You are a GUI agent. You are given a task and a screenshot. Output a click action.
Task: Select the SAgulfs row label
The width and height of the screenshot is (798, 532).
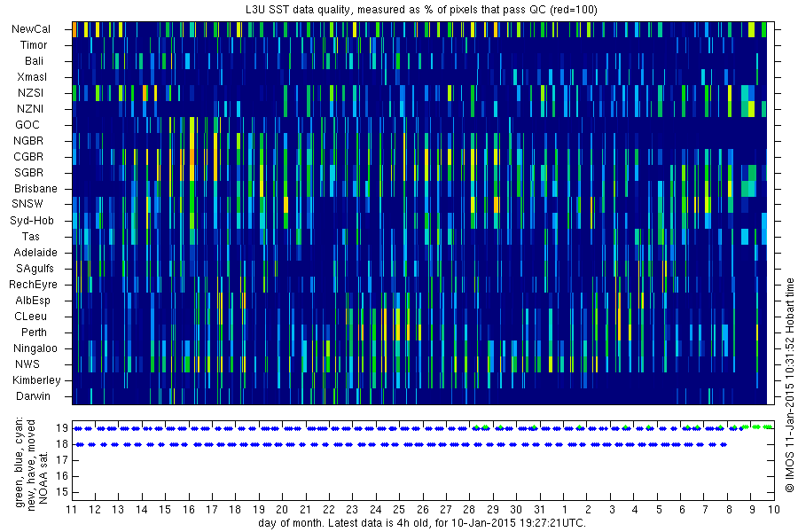pyautogui.click(x=35, y=269)
